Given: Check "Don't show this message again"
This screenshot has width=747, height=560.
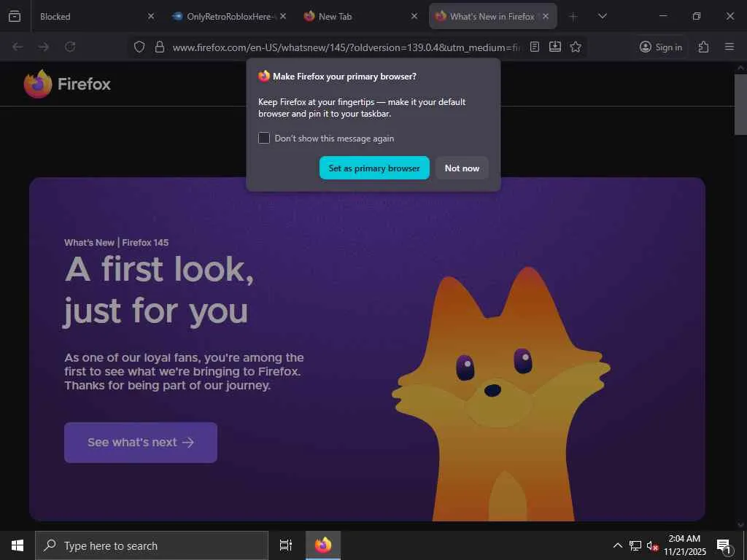Looking at the screenshot, I should [264, 138].
